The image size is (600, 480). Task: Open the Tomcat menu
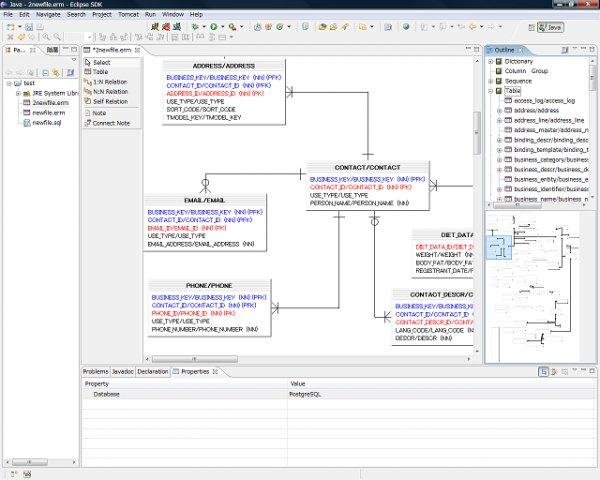(x=127, y=15)
